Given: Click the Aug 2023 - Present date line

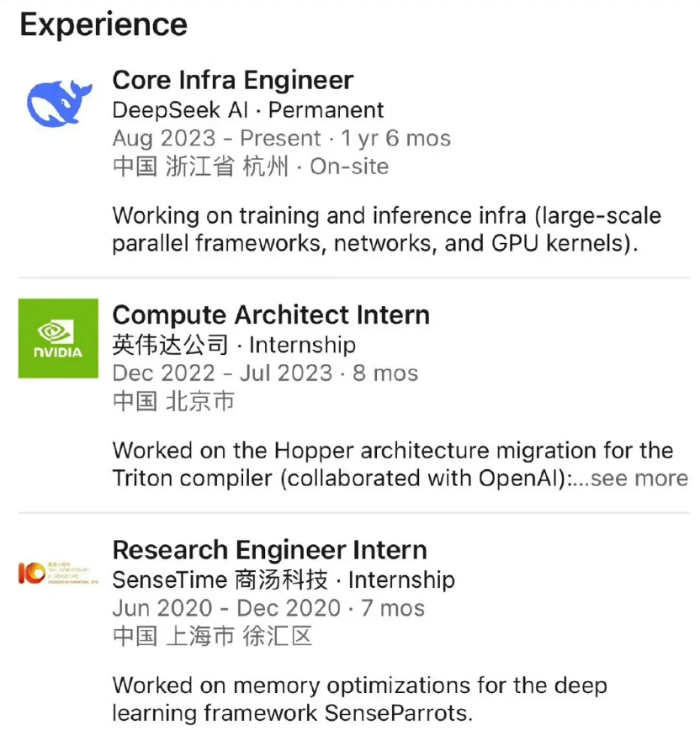Looking at the screenshot, I should [217, 139].
